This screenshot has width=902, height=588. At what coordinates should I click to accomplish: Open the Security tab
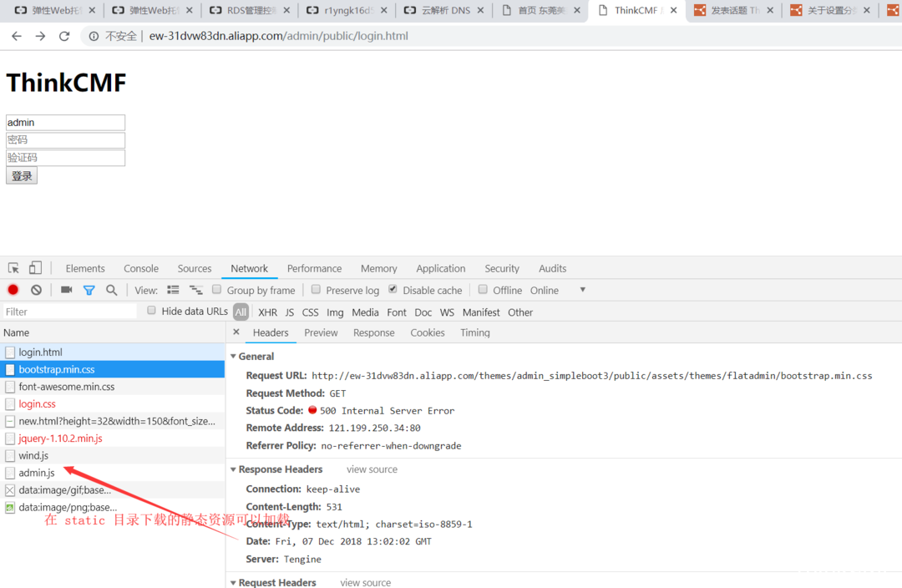click(502, 269)
